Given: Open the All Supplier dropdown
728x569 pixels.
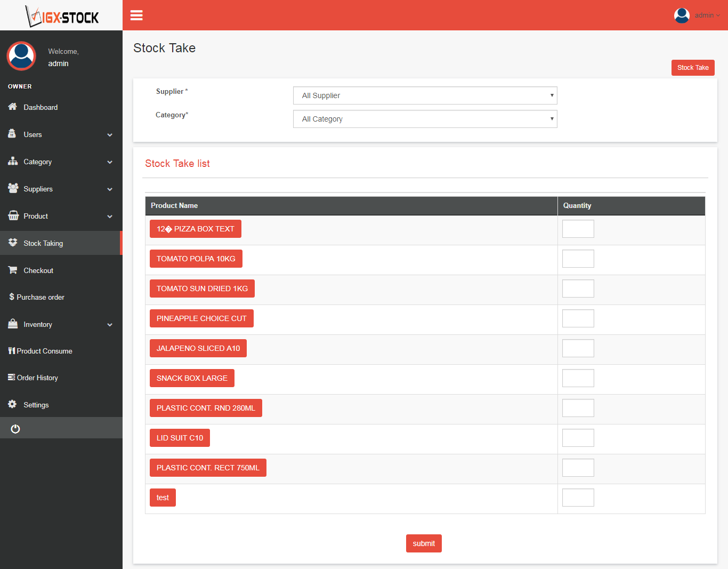Looking at the screenshot, I should point(425,95).
